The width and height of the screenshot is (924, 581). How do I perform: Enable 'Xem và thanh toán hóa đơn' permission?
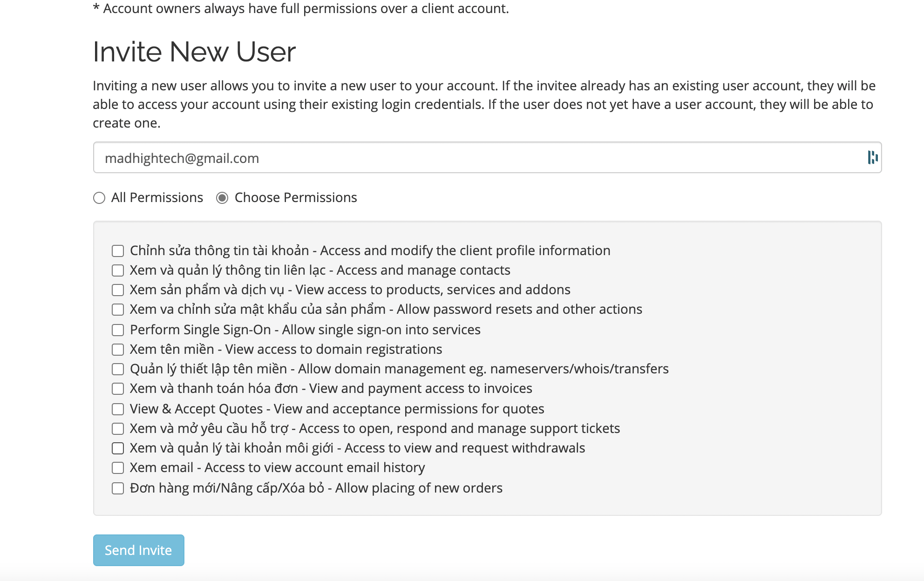(118, 389)
